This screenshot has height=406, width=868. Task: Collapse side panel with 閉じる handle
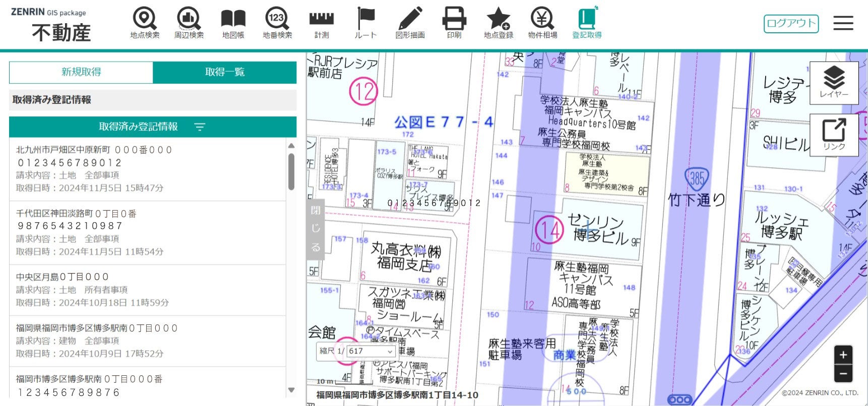(x=316, y=229)
